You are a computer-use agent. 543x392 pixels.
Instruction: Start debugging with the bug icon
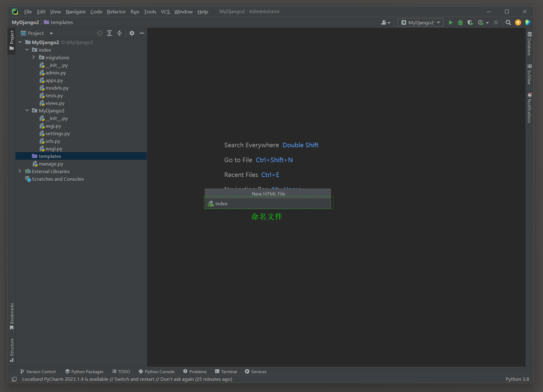[460, 22]
